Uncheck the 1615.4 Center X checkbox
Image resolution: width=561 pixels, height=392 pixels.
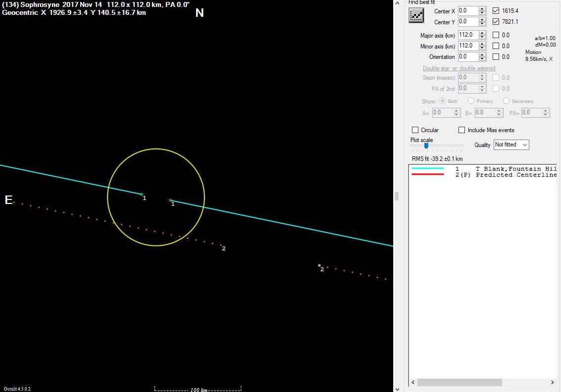[x=496, y=11]
